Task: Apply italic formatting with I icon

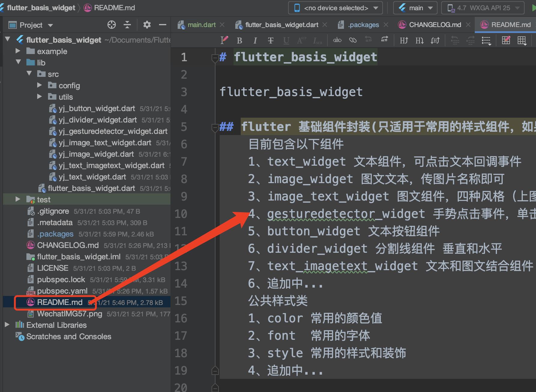Action: click(255, 40)
